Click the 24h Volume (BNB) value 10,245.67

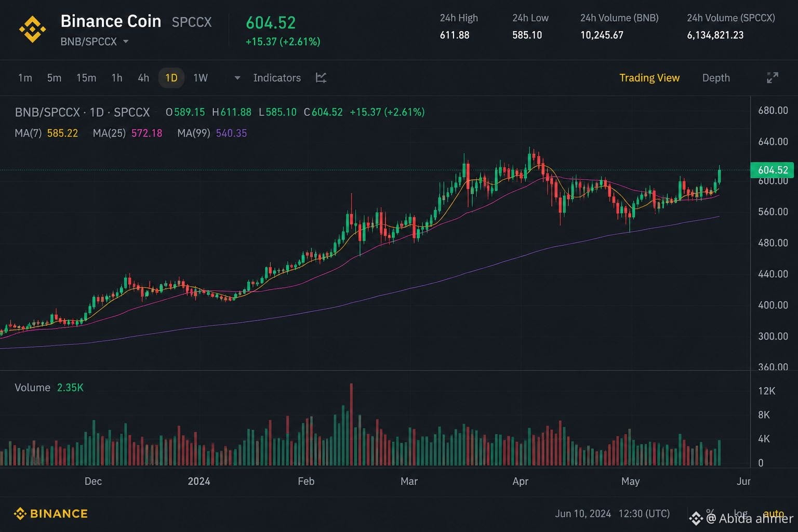pos(602,35)
